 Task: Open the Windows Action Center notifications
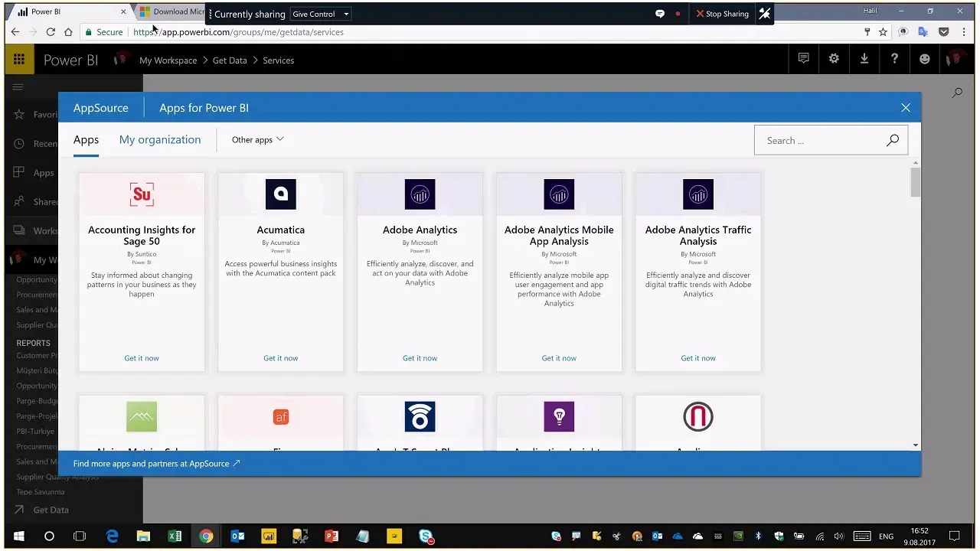(x=955, y=536)
